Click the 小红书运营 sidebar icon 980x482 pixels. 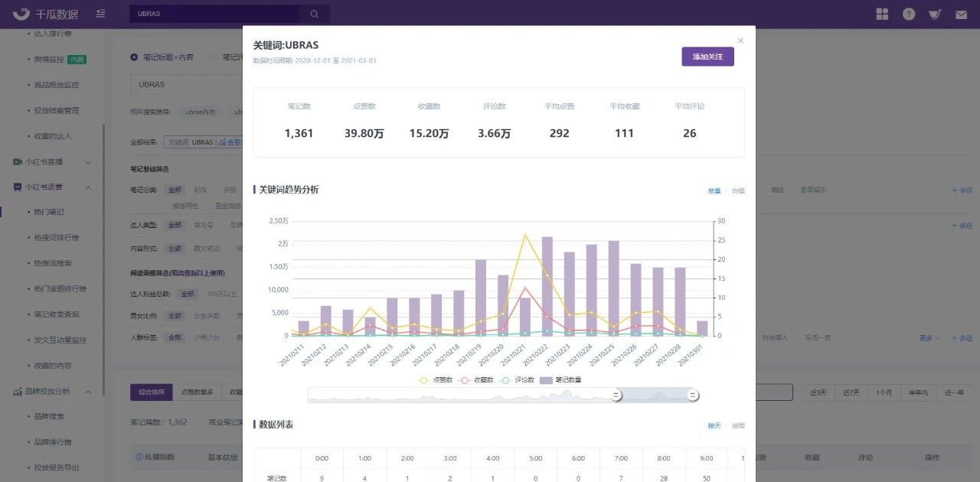click(18, 187)
